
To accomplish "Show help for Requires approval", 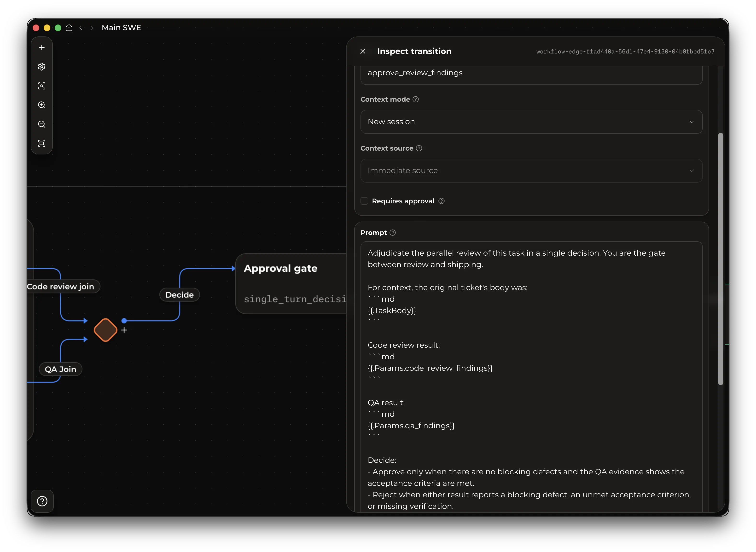I will pyautogui.click(x=442, y=201).
